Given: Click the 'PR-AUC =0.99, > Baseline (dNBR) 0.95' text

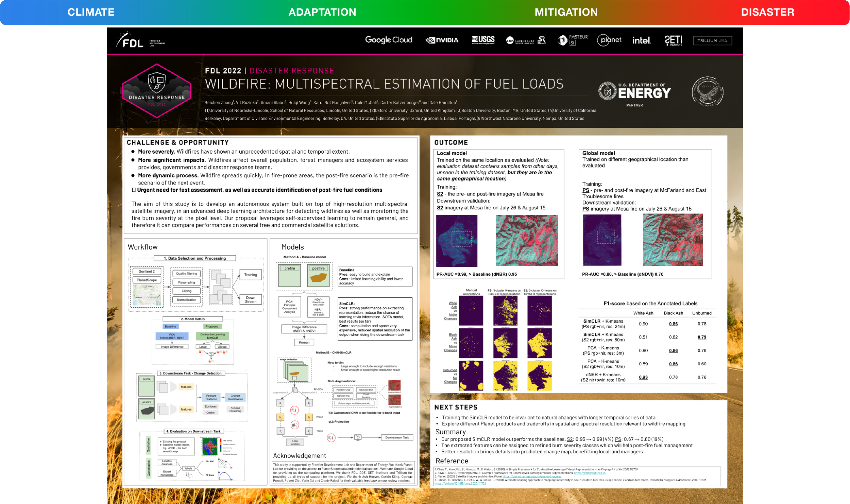Looking at the screenshot, I should pyautogui.click(x=476, y=274).
